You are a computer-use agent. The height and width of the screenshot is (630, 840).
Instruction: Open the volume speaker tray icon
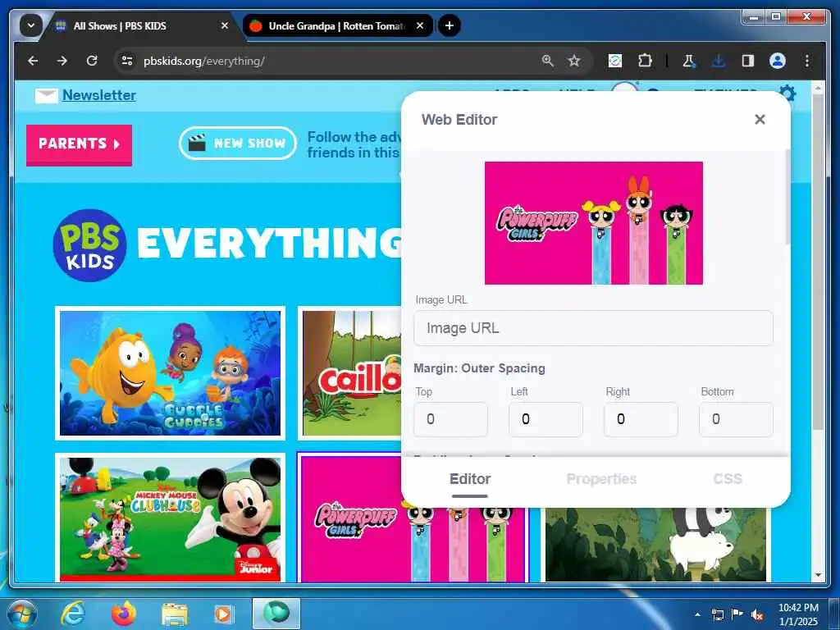[x=757, y=615]
